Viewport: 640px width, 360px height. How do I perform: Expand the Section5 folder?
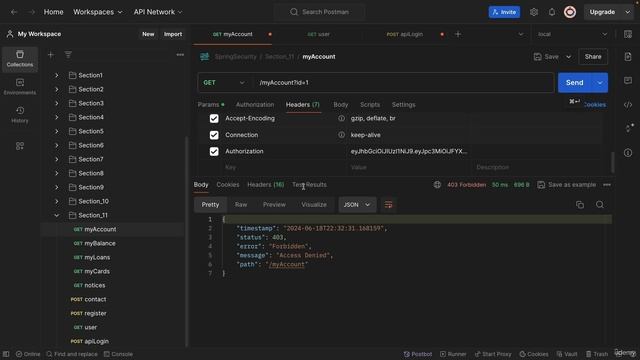click(57, 131)
